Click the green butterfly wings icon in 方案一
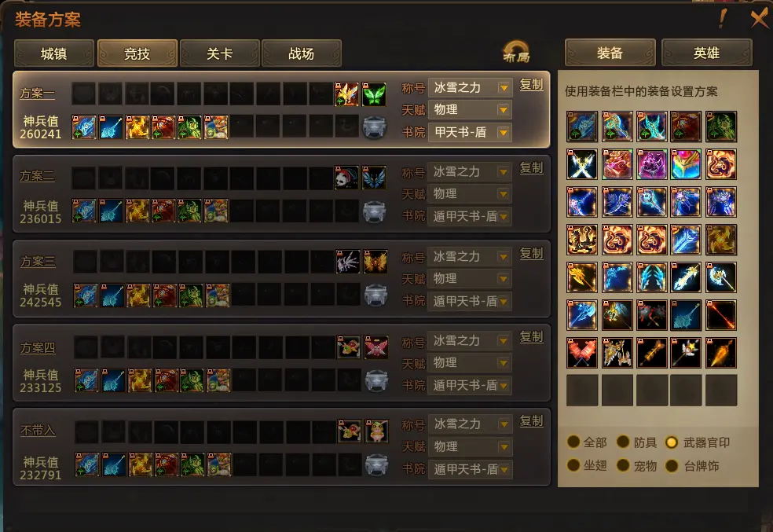 pyautogui.click(x=374, y=94)
